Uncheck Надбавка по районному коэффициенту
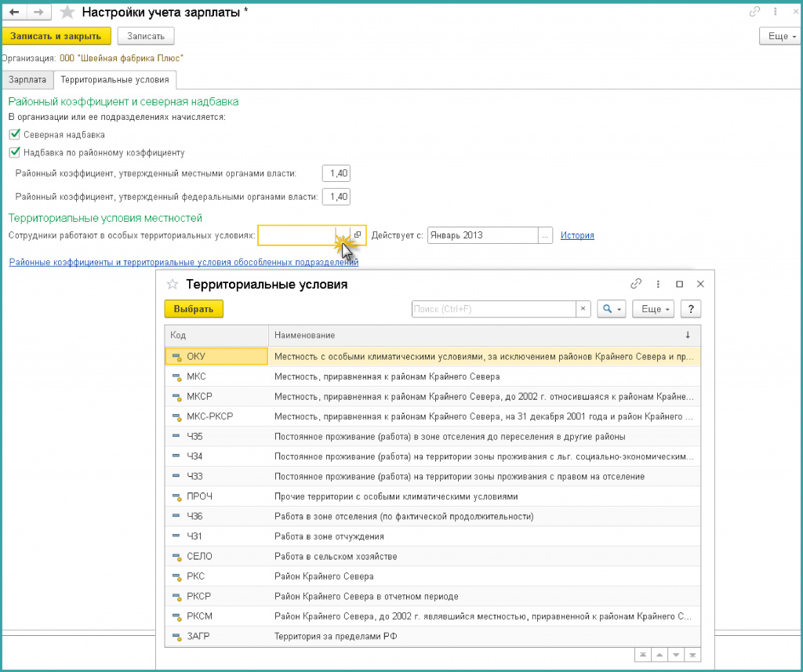The width and height of the screenshot is (803, 672). (14, 152)
